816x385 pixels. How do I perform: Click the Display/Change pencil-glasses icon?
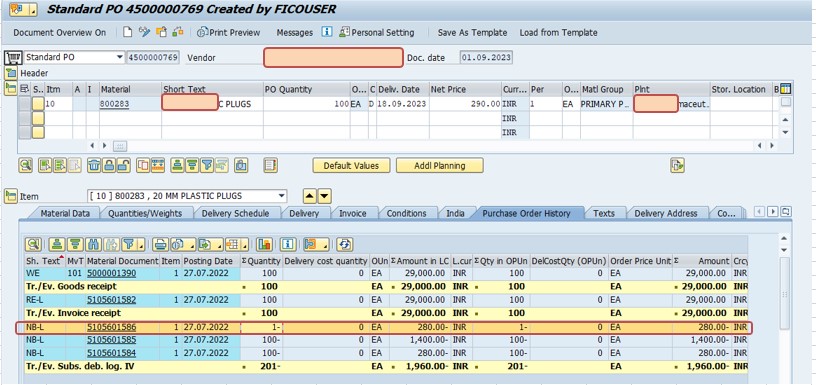coord(144,32)
